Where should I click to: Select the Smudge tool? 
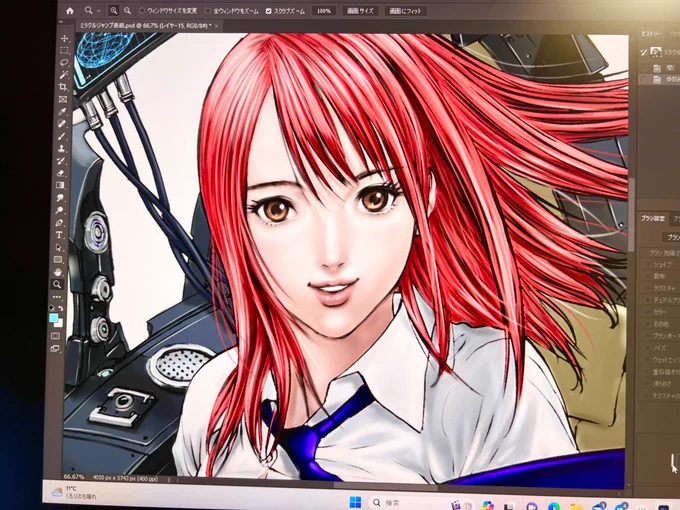coord(60,198)
